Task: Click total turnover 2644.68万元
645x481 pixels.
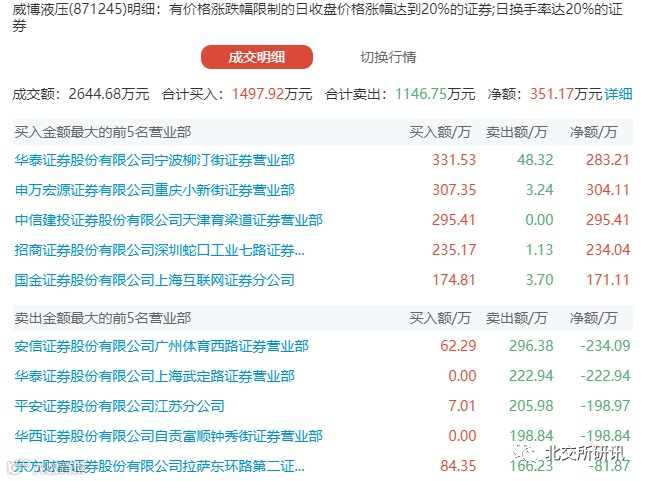Action: click(109, 94)
